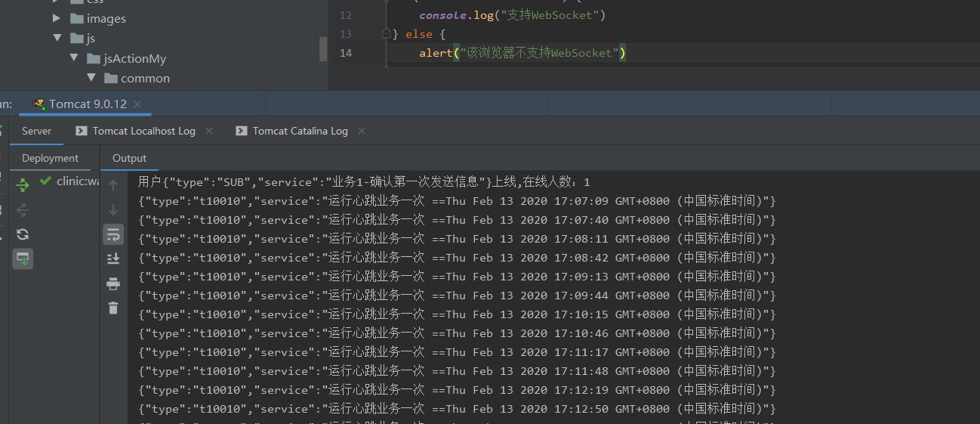Screen dimensions: 980x424
Task: Click the log line timestamped 17:10:46
Action: click(x=457, y=333)
